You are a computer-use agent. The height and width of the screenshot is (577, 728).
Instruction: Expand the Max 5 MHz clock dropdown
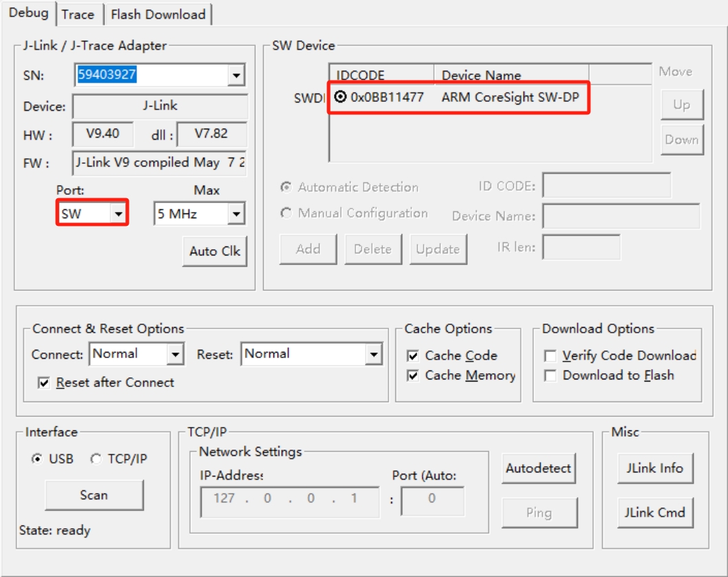236,214
